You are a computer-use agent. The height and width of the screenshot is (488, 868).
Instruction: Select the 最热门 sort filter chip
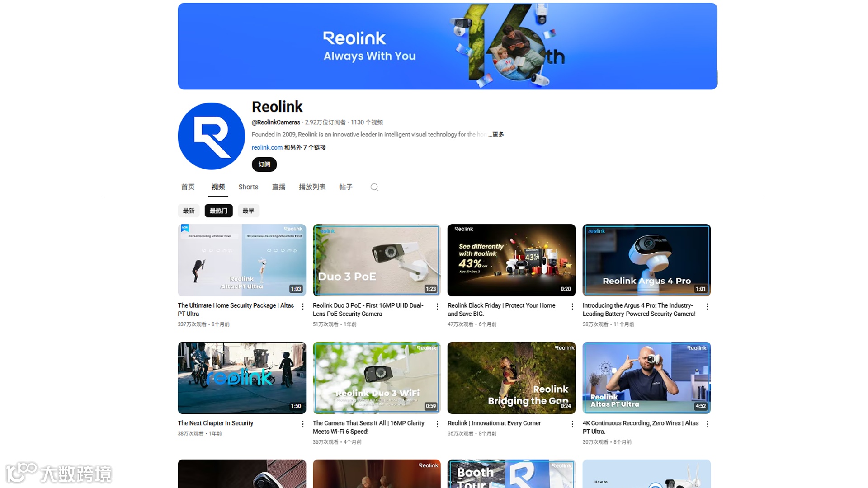click(x=218, y=211)
